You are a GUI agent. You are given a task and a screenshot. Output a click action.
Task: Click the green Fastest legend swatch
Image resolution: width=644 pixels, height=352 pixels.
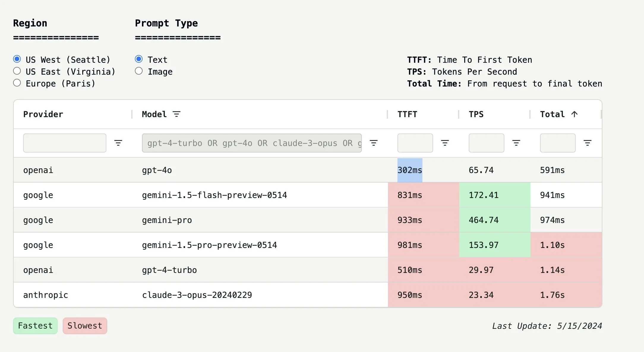click(x=35, y=326)
